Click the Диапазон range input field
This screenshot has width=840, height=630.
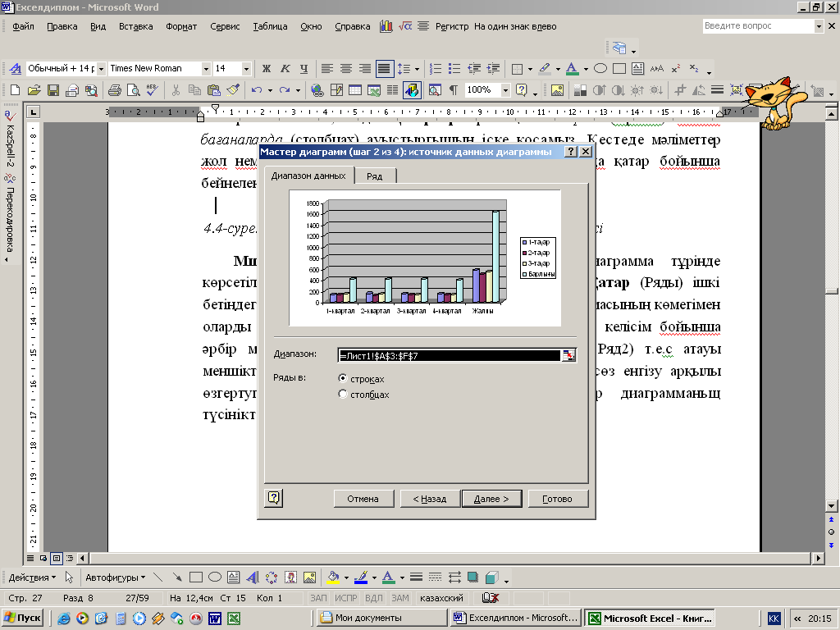tap(449, 355)
